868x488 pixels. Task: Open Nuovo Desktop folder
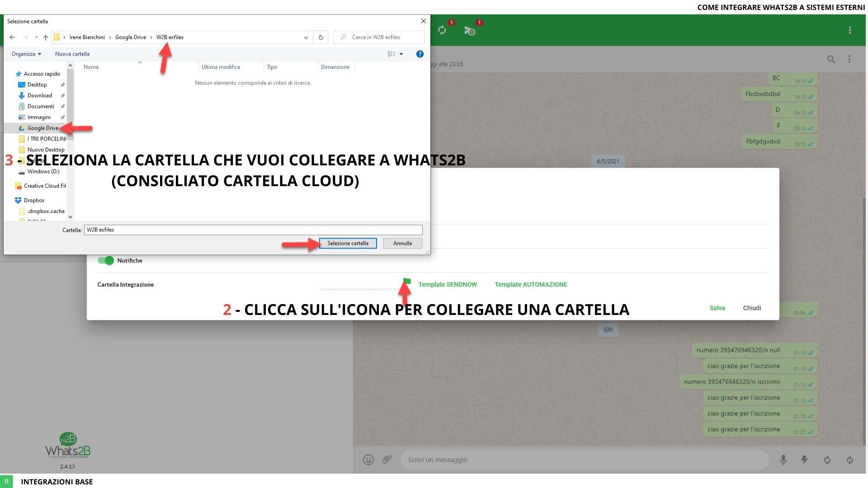[42, 150]
